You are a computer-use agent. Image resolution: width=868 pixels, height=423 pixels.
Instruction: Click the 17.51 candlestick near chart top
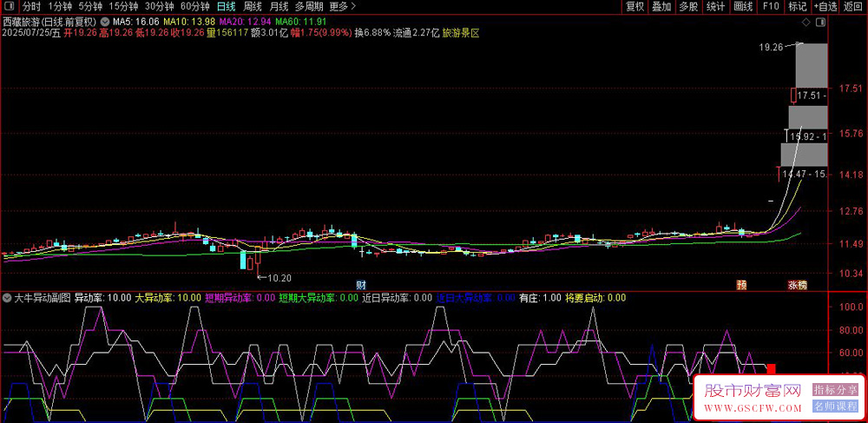coord(793,96)
